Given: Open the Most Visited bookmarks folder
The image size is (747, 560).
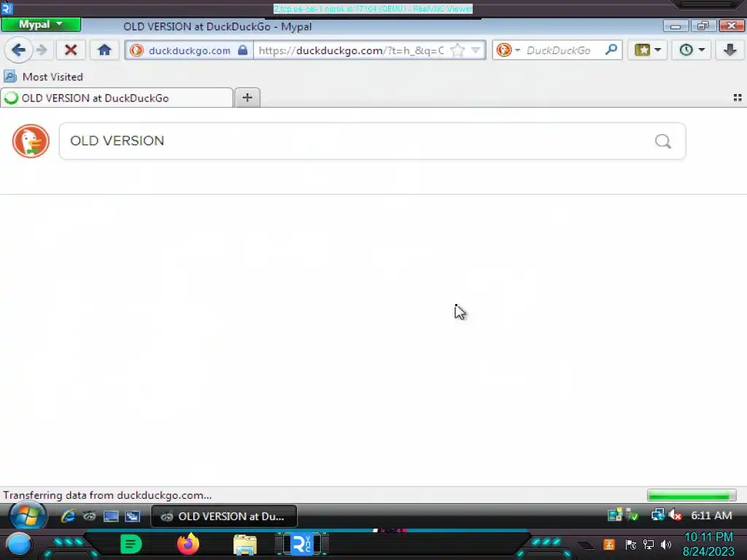Looking at the screenshot, I should point(43,77).
